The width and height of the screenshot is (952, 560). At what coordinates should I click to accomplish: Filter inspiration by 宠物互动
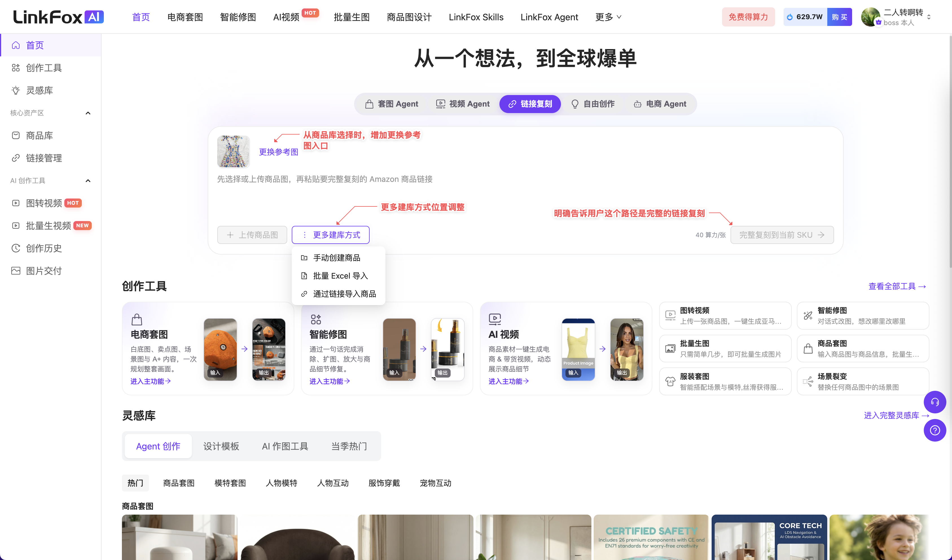point(436,483)
